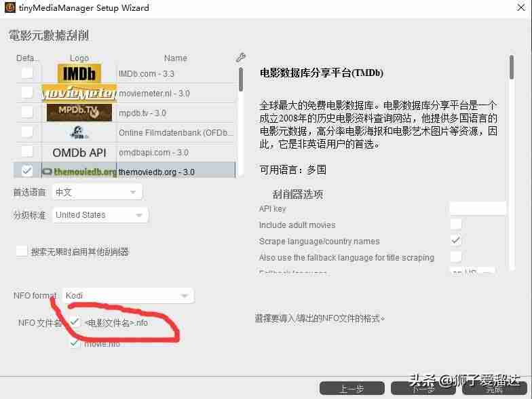Select the themoviedb.org - 3.0 row name

click(156, 172)
